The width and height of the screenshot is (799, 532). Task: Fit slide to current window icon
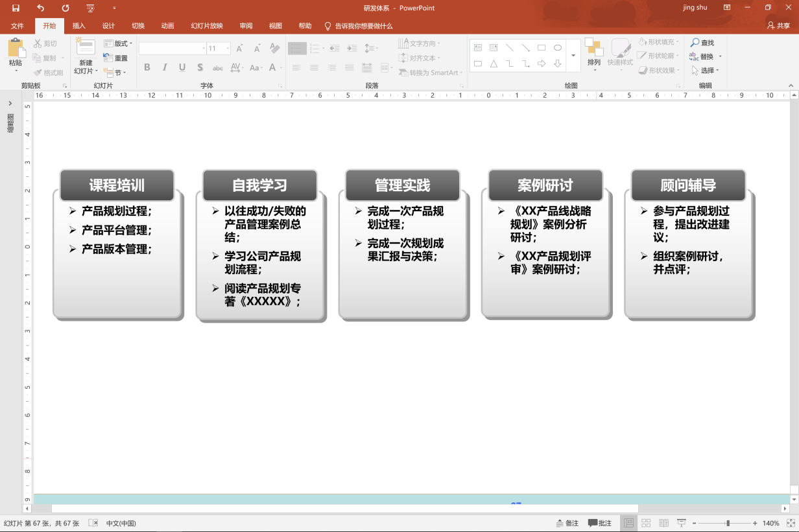[789, 523]
